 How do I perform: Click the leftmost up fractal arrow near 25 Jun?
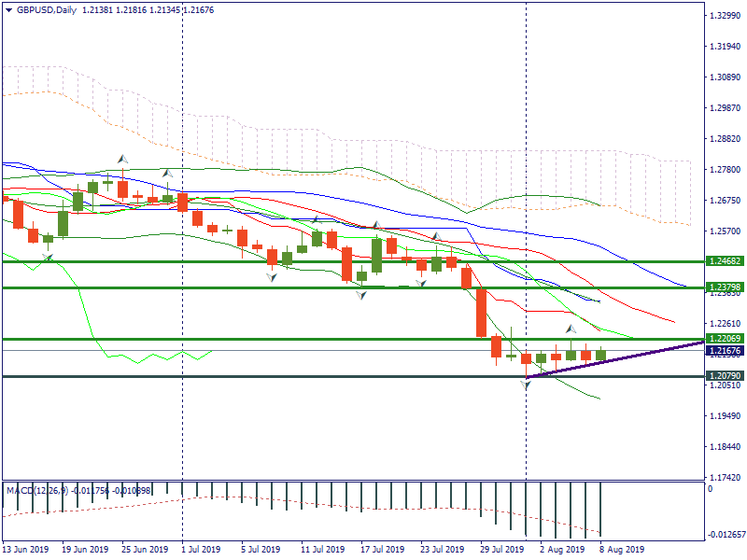(x=122, y=159)
